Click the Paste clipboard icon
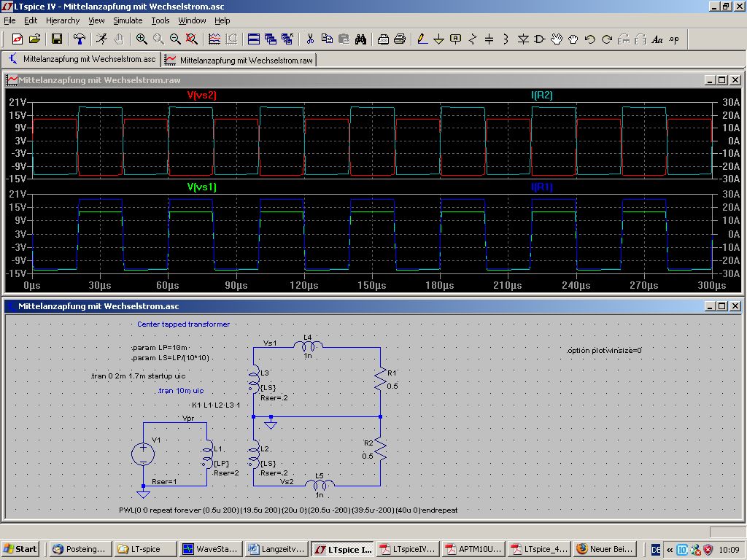The width and height of the screenshot is (747, 560). point(344,39)
